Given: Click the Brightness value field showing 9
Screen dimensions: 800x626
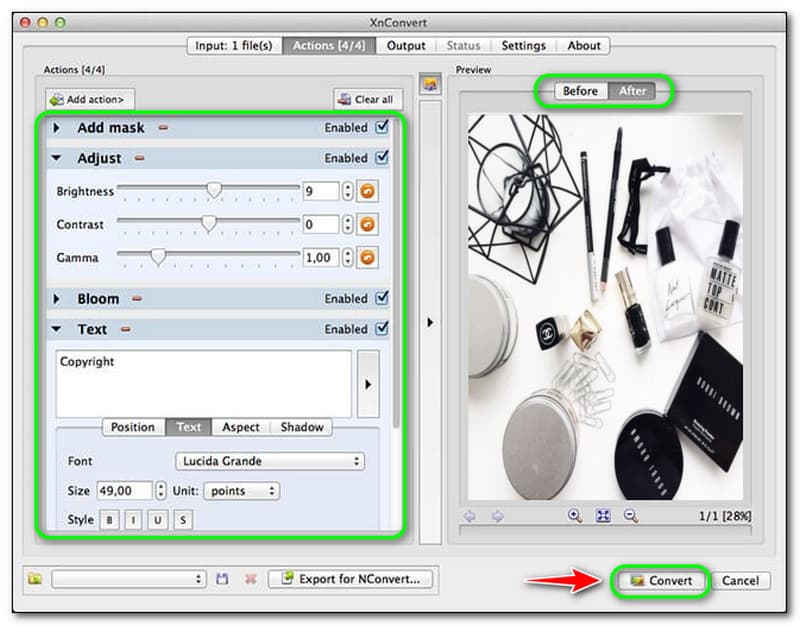Looking at the screenshot, I should (x=321, y=191).
